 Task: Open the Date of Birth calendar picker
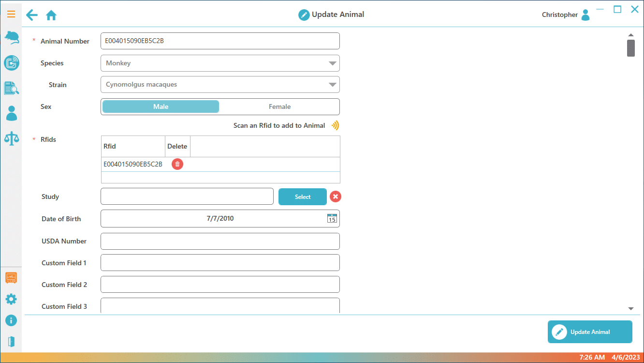click(332, 218)
